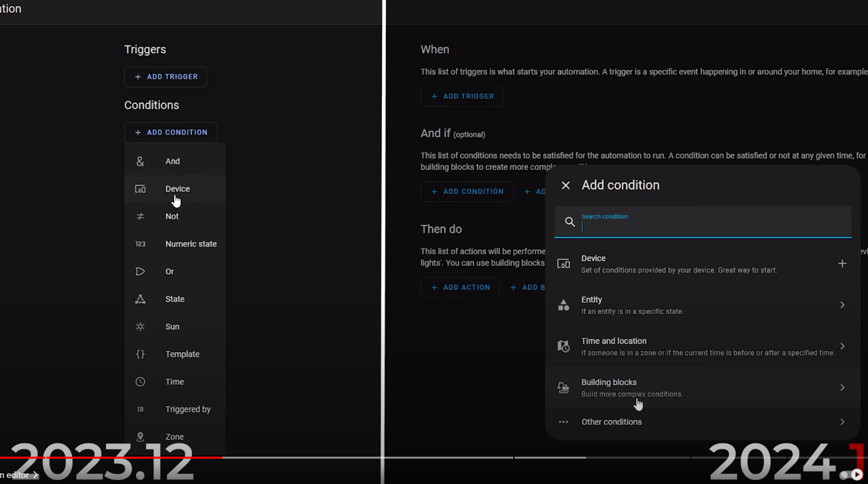
Task: Click the Template curly braces icon
Action: [x=140, y=354]
